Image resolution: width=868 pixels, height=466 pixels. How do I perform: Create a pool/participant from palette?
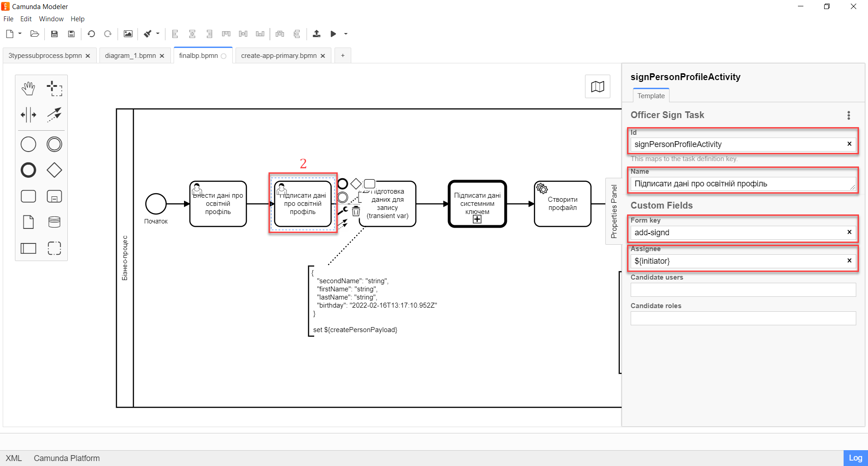(x=28, y=248)
